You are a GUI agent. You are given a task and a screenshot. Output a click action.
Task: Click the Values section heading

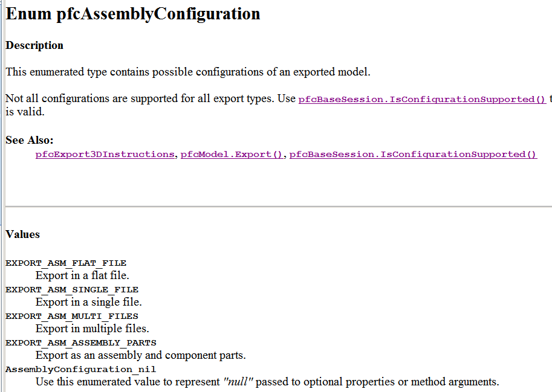click(23, 234)
